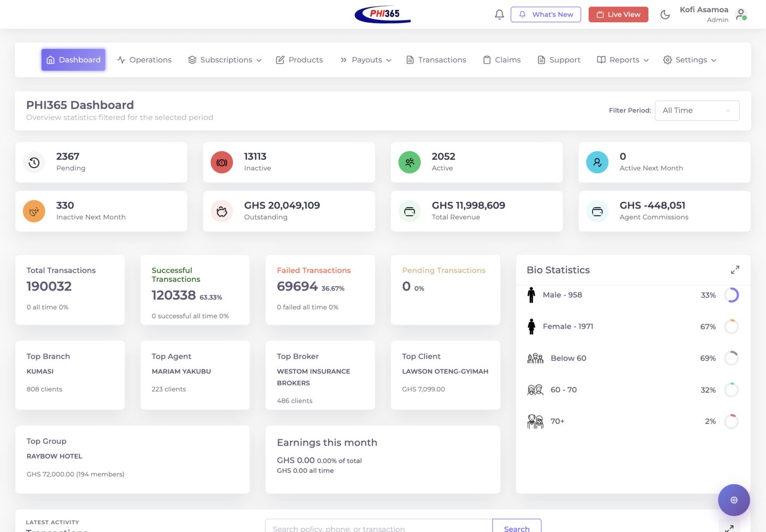766x532 pixels.
Task: Click the Total Revenue wallet icon
Action: (x=410, y=211)
